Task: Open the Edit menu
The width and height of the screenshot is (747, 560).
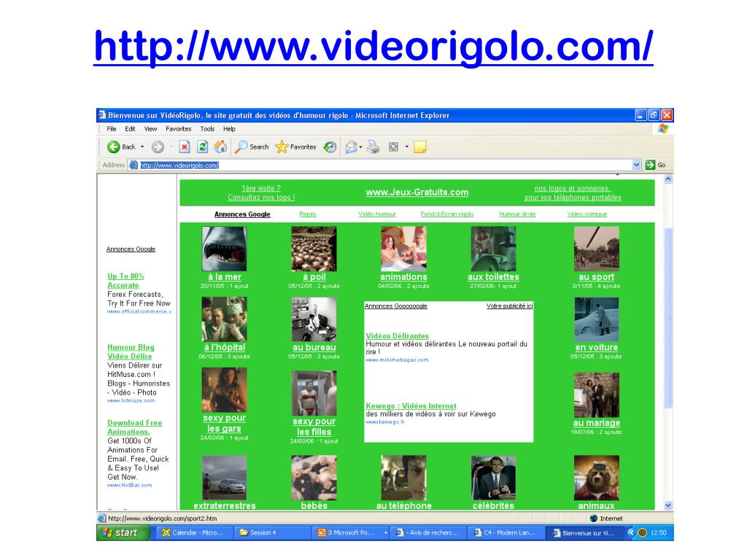Action: coord(130,128)
